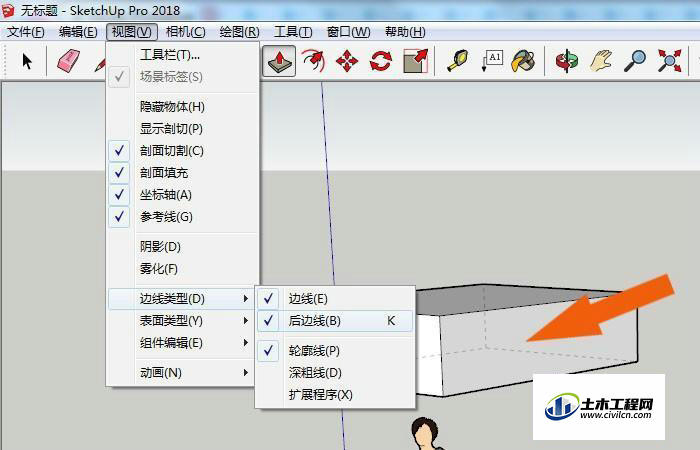700x450 pixels.
Task: Close the 视图(V) menu
Action: click(132, 32)
